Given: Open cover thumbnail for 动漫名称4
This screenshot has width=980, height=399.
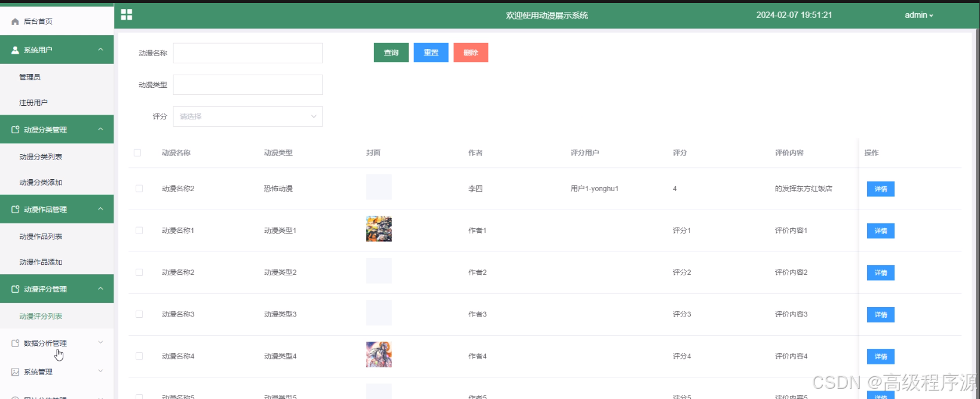Looking at the screenshot, I should click(379, 354).
